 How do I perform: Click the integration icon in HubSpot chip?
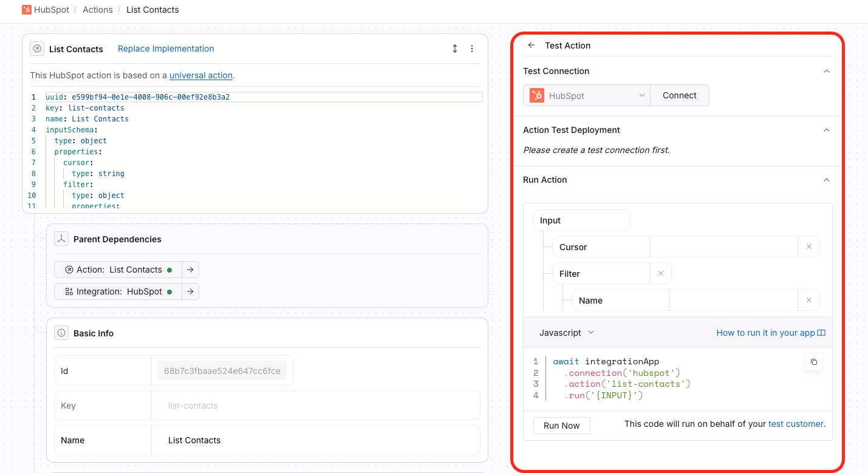pos(69,291)
